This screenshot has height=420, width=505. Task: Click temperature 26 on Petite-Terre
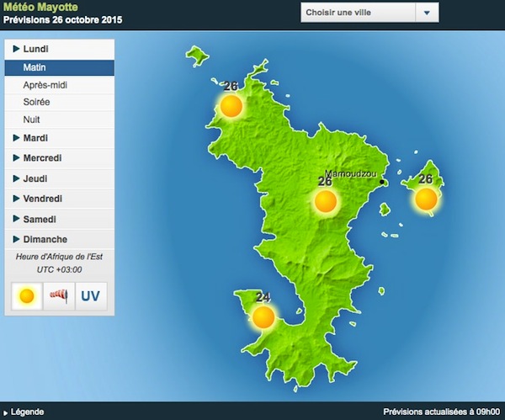pos(425,179)
